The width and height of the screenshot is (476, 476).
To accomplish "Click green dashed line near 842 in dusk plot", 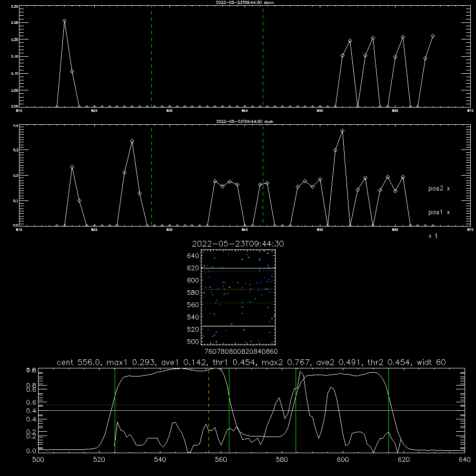I will click(x=263, y=175).
